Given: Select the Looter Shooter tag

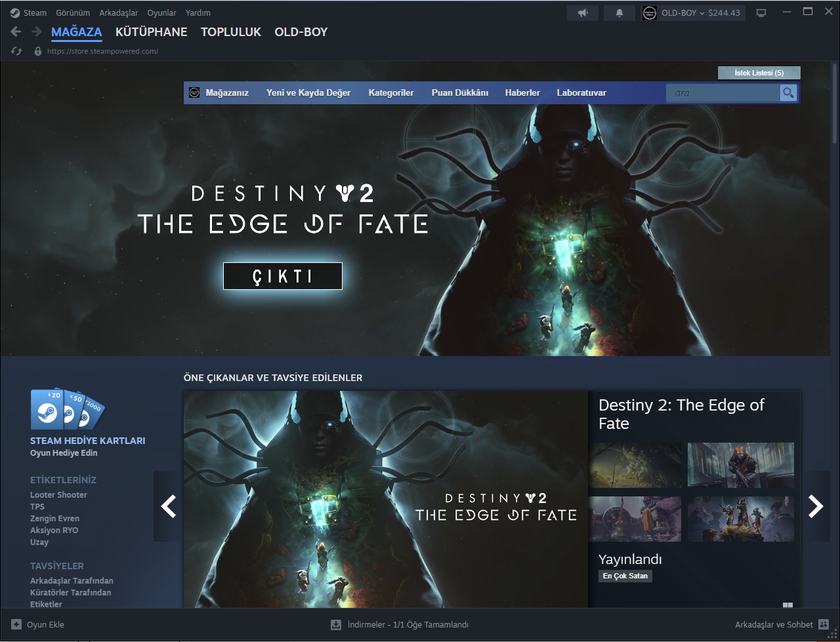Looking at the screenshot, I should [x=58, y=495].
